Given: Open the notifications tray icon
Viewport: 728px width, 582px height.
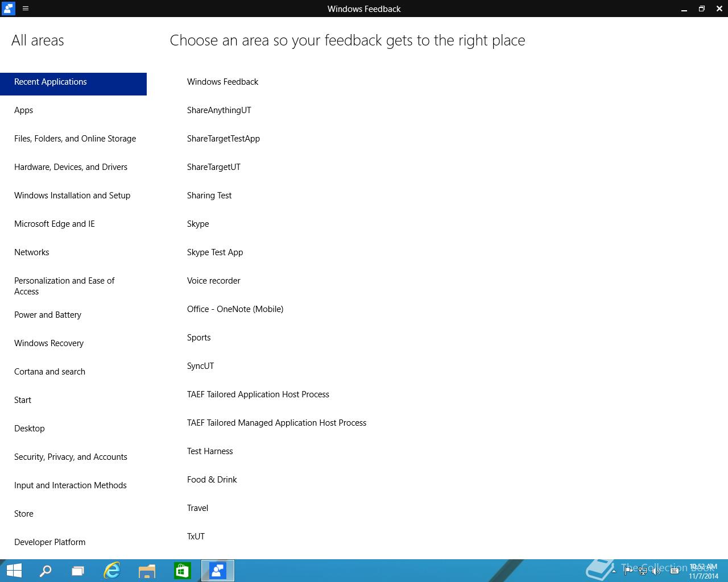Looking at the screenshot, I should [x=675, y=571].
